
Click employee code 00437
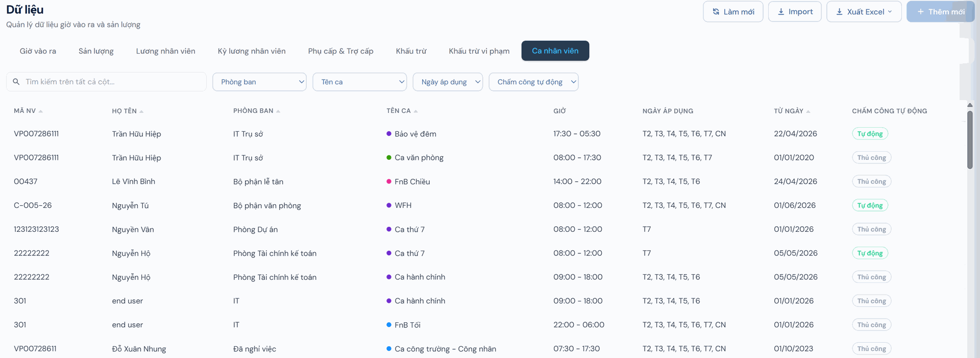pyautogui.click(x=26, y=181)
